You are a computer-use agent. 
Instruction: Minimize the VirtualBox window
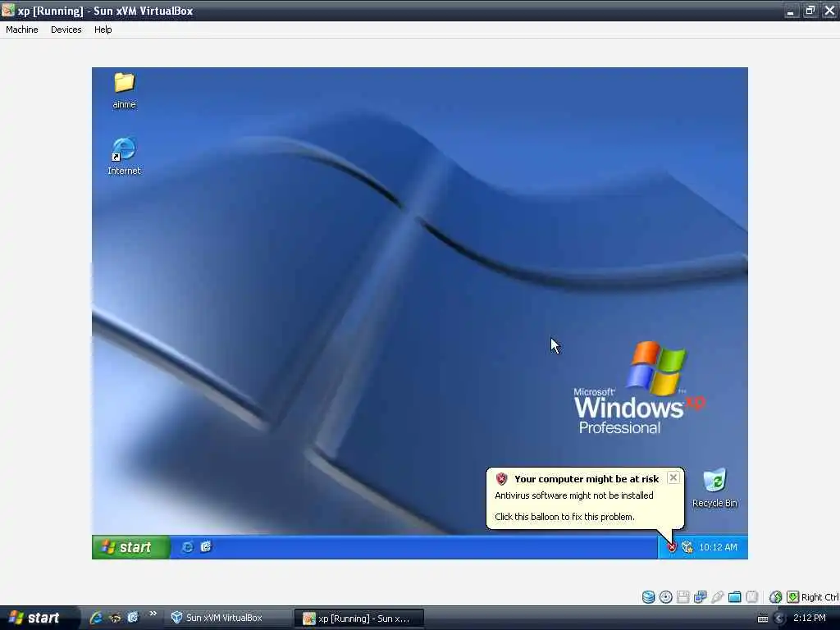point(790,11)
